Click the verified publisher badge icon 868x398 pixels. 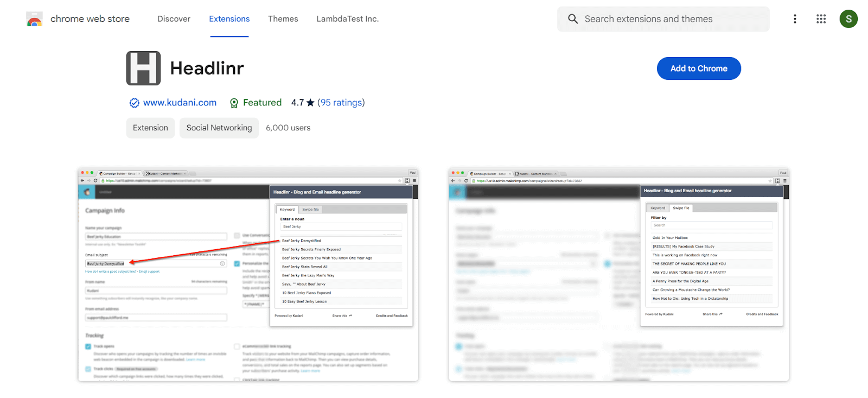pyautogui.click(x=134, y=103)
